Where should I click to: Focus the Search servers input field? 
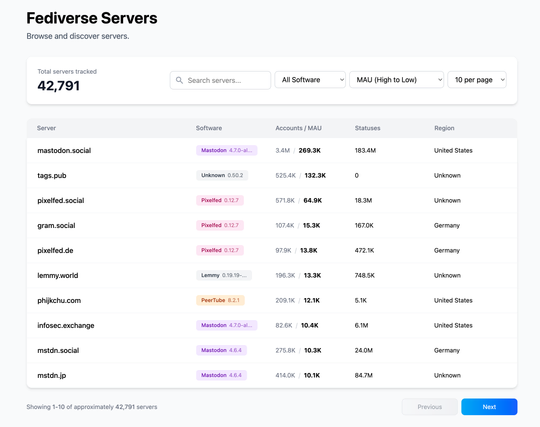(x=220, y=80)
